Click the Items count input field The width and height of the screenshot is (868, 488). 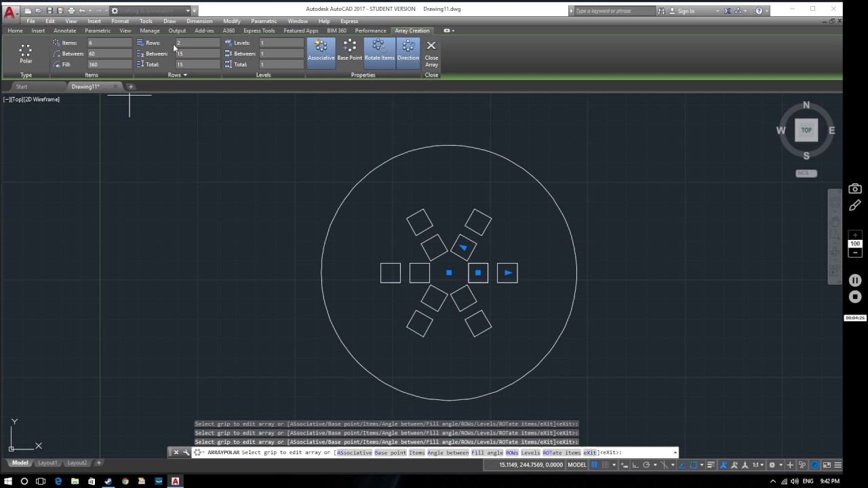pos(108,43)
